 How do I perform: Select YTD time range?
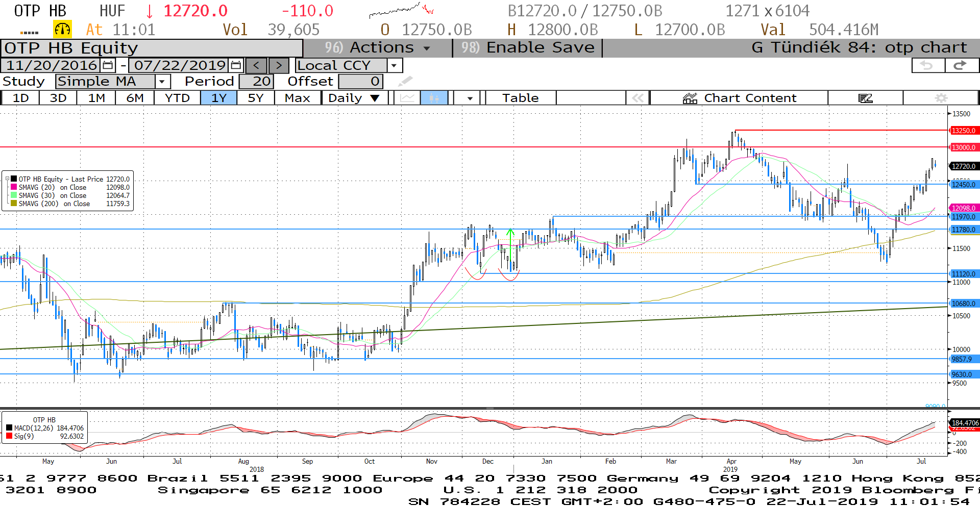pos(177,98)
